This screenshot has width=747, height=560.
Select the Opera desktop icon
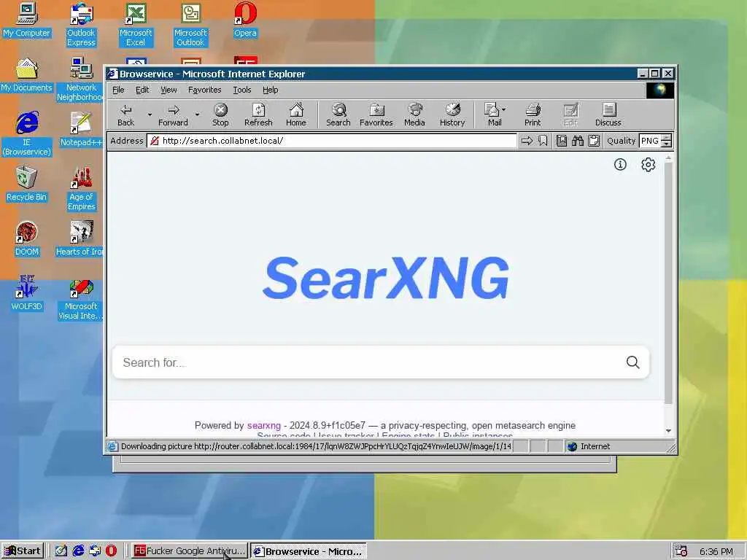[245, 20]
